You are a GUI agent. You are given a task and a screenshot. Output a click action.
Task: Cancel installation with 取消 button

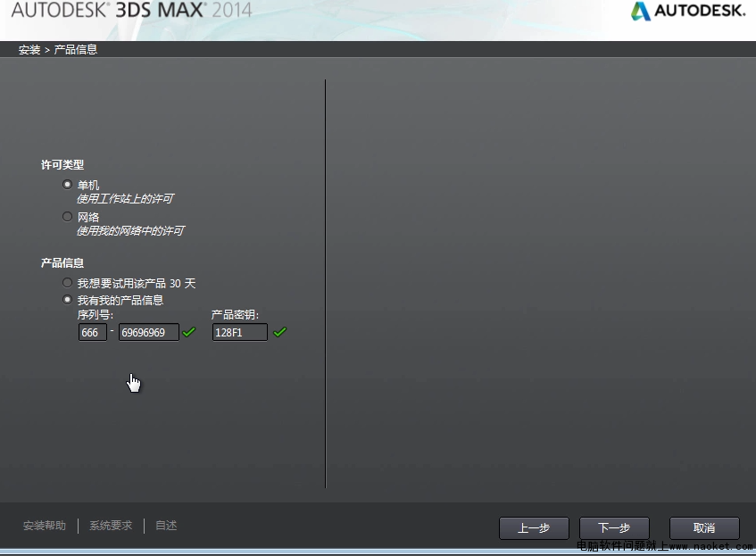[704, 528]
